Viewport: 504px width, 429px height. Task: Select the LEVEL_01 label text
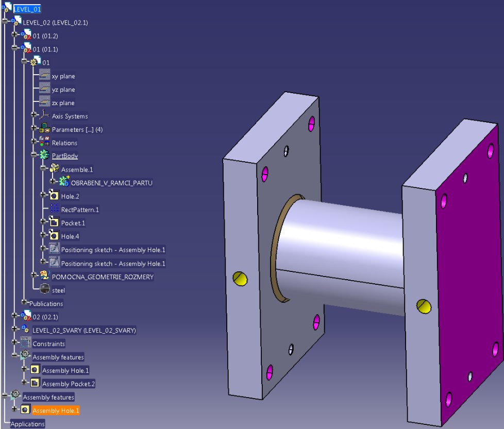(27, 9)
